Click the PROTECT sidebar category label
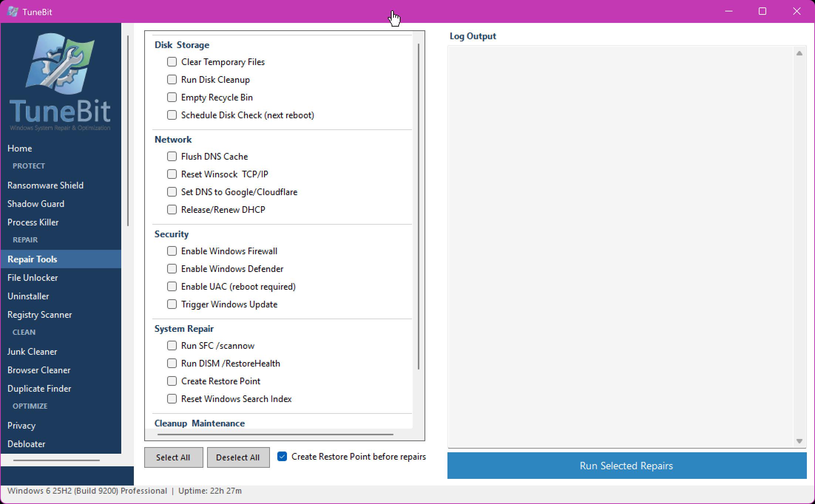 pyautogui.click(x=29, y=166)
